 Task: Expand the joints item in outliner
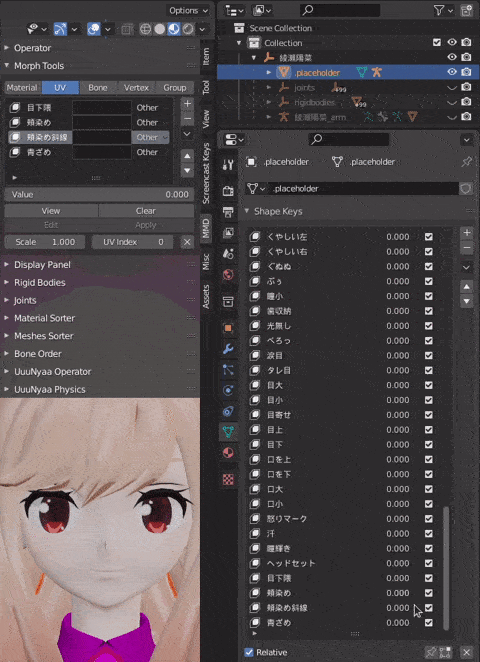[269, 88]
